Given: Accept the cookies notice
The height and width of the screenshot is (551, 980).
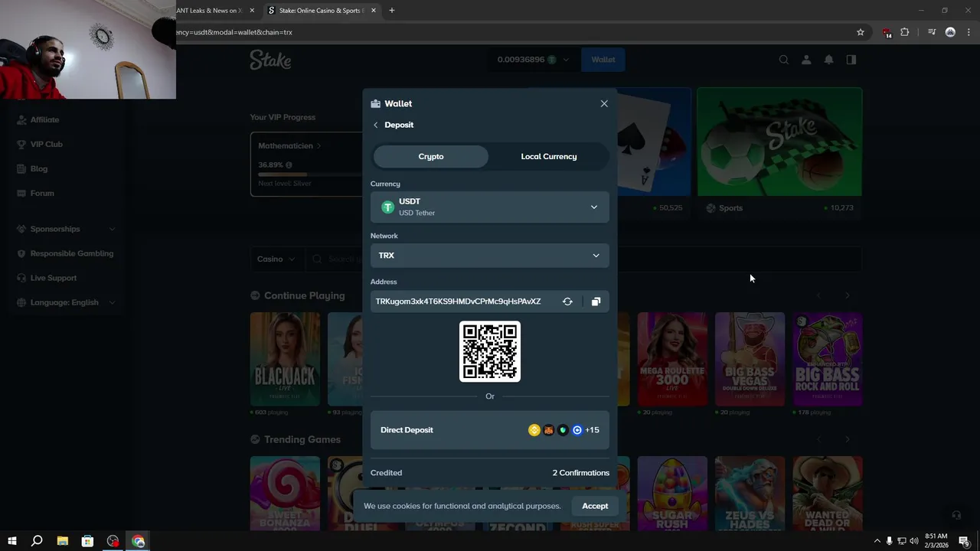Looking at the screenshot, I should (x=595, y=506).
